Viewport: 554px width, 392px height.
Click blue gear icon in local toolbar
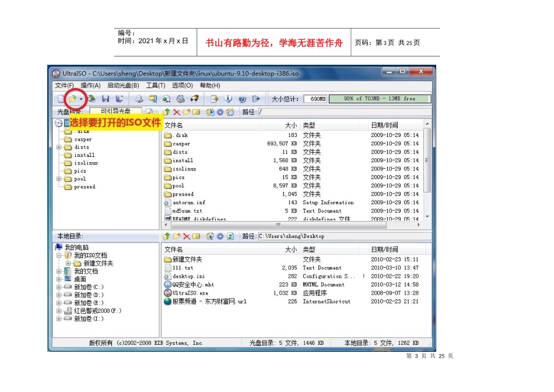[x=220, y=236]
